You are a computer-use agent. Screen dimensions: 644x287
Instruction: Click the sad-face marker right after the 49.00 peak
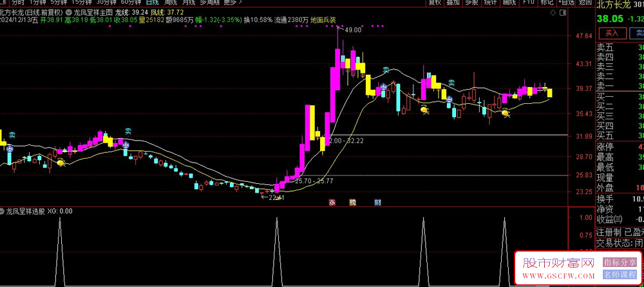pyautogui.click(x=383, y=87)
